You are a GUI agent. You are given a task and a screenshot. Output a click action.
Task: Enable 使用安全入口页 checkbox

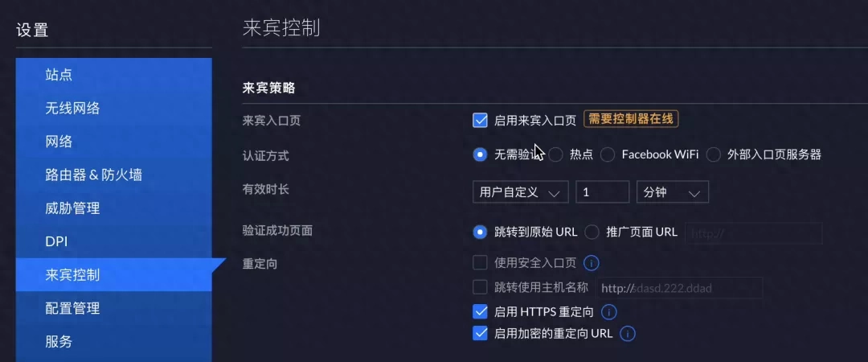pos(480,262)
